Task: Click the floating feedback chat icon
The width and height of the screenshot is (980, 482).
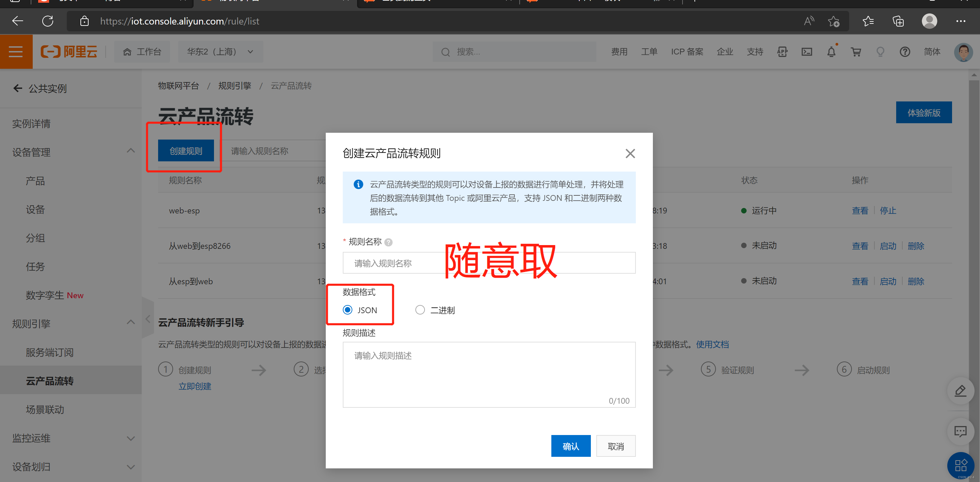Action: pyautogui.click(x=960, y=431)
